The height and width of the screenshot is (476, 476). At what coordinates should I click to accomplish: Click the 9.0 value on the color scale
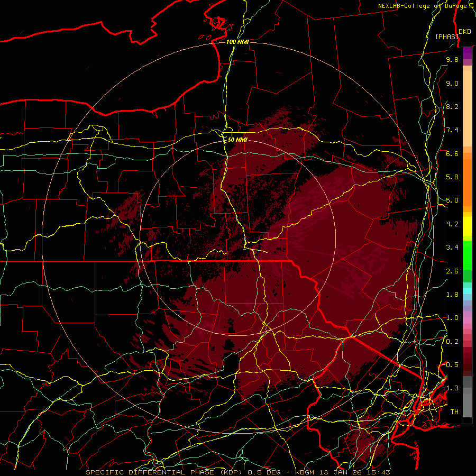452,83
